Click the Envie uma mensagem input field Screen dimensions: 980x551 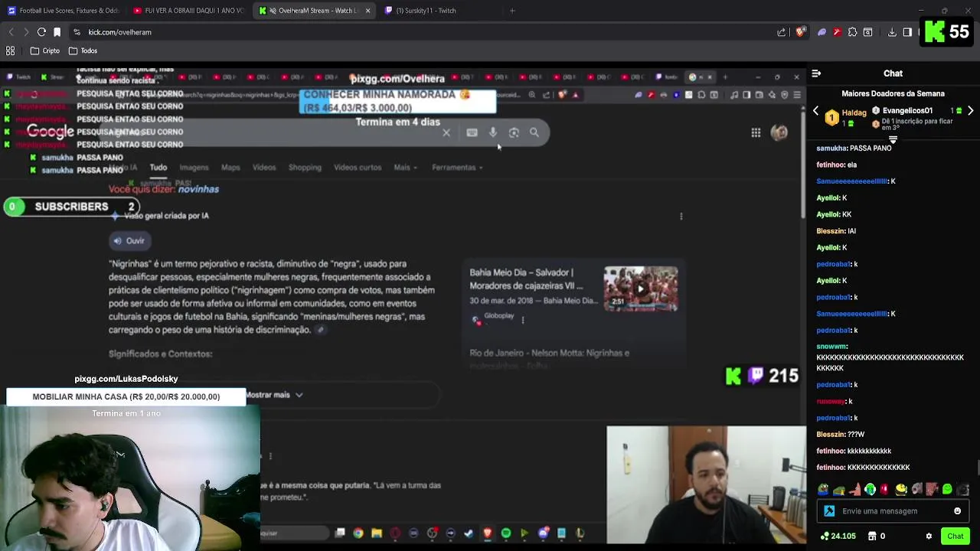click(x=893, y=511)
